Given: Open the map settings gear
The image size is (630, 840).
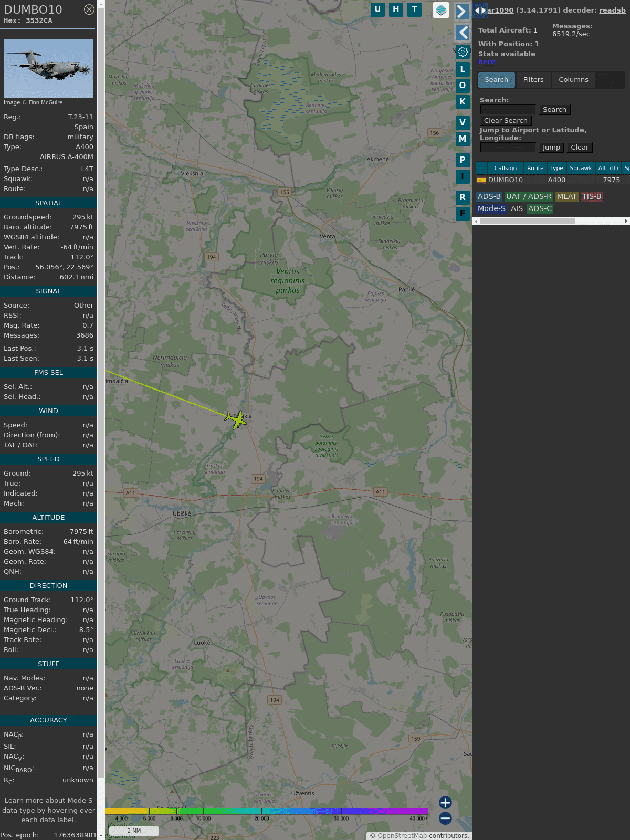Looking at the screenshot, I should [x=463, y=52].
